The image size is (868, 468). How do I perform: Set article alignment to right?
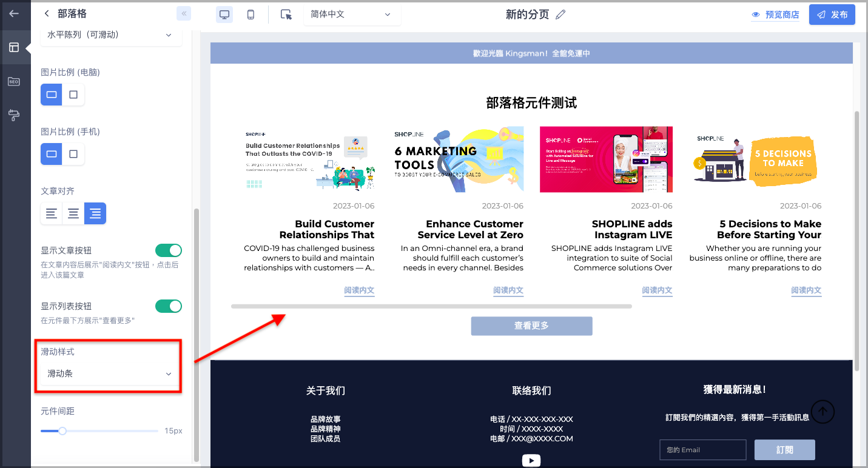(x=95, y=213)
